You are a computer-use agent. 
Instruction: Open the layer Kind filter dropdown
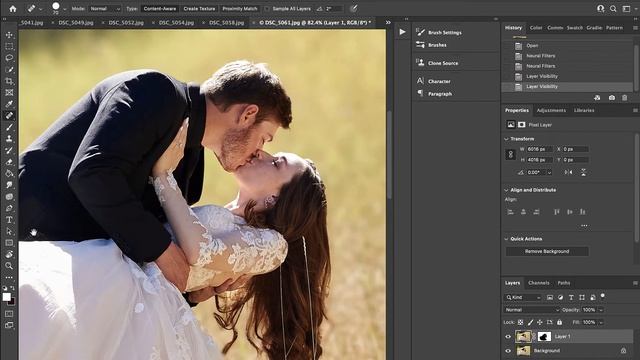click(x=523, y=297)
